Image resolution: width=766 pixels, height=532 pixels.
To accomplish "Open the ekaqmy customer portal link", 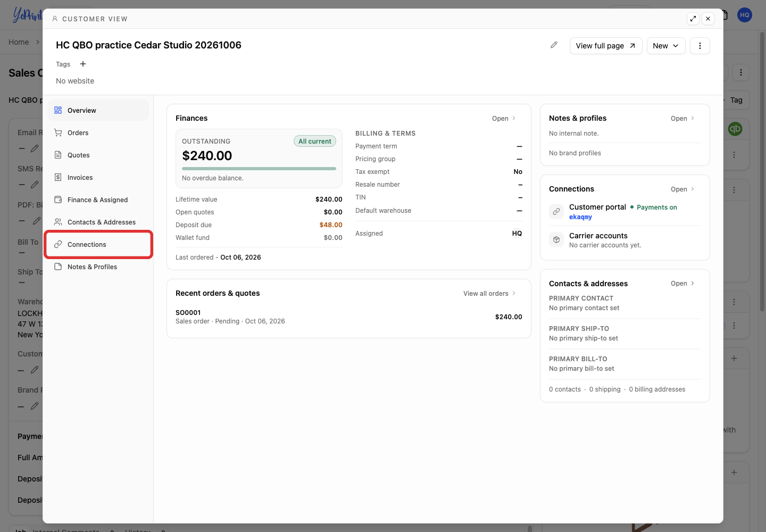I will (x=580, y=217).
